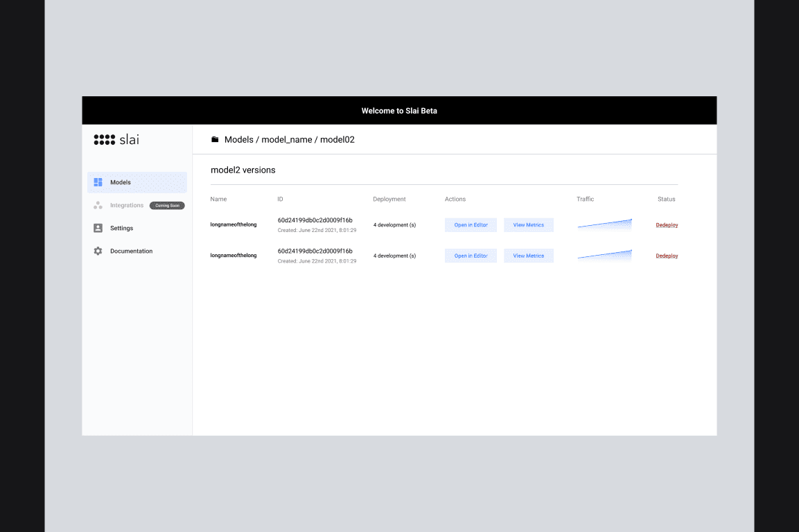799x532 pixels.
Task: Open the traffic sparkline chart in second row
Action: click(605, 256)
